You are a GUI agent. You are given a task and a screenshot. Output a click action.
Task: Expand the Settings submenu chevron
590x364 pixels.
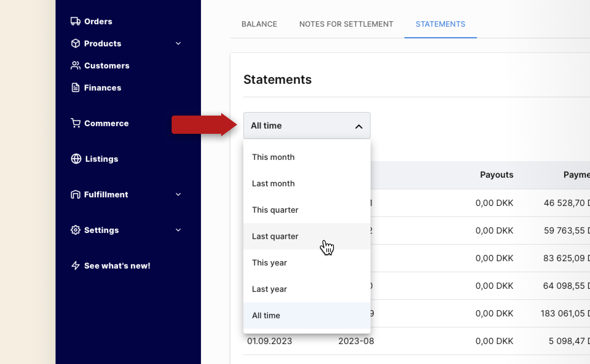point(178,230)
